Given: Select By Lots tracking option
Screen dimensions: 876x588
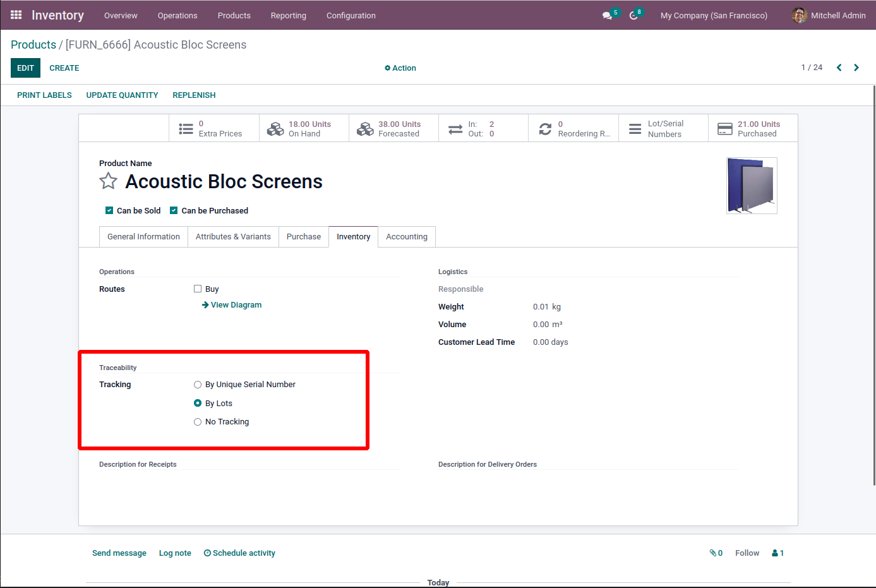Looking at the screenshot, I should point(198,403).
